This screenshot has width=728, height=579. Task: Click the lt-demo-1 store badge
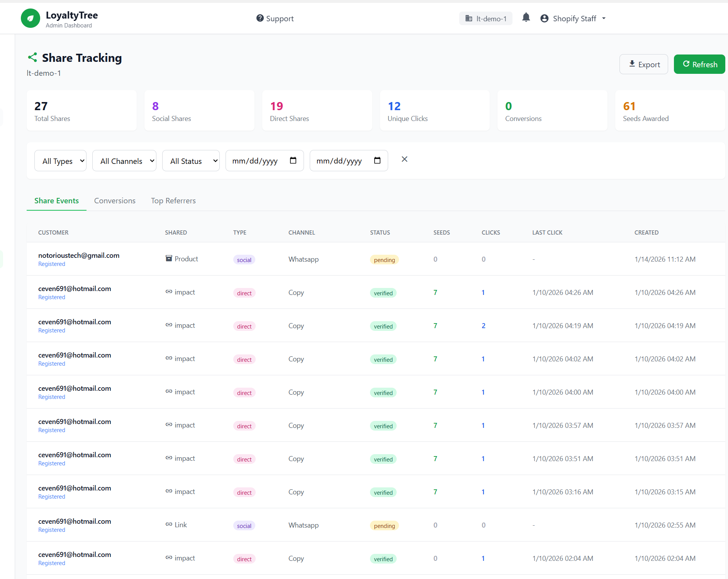[485, 19]
